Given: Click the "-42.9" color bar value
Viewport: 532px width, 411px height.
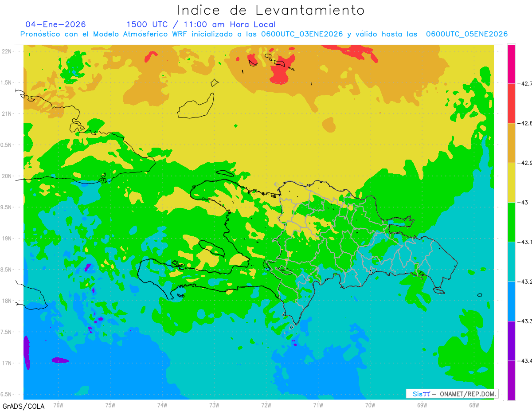Looking at the screenshot, I should tap(525, 163).
